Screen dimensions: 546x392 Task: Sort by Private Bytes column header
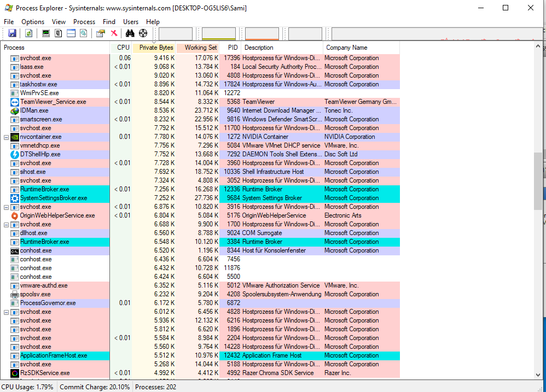pos(154,48)
